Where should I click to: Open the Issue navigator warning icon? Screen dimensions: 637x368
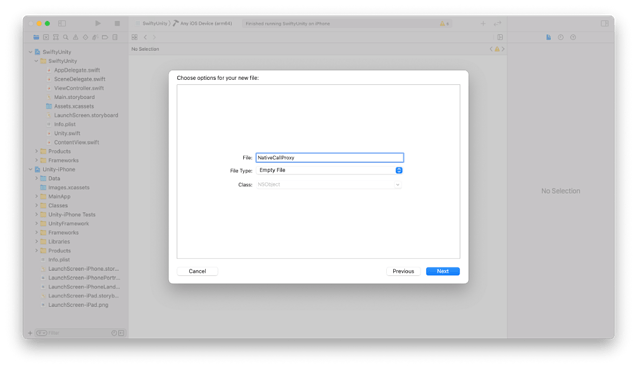click(76, 37)
